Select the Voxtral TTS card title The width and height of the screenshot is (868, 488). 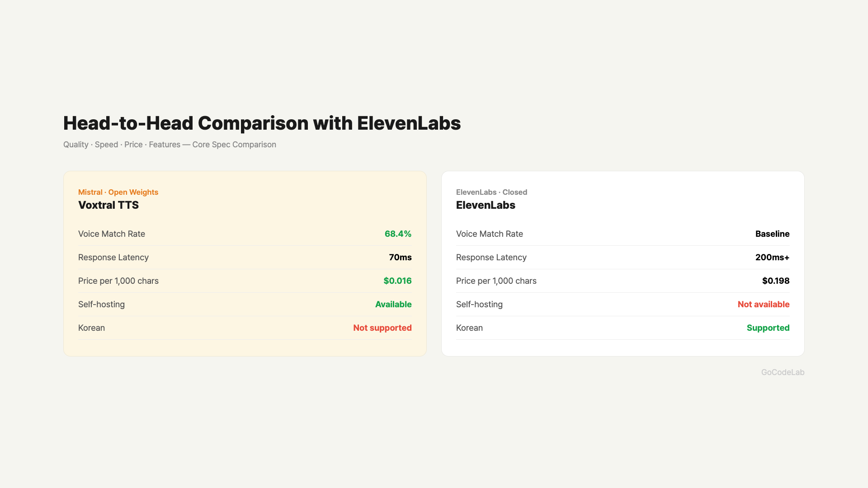(x=108, y=205)
